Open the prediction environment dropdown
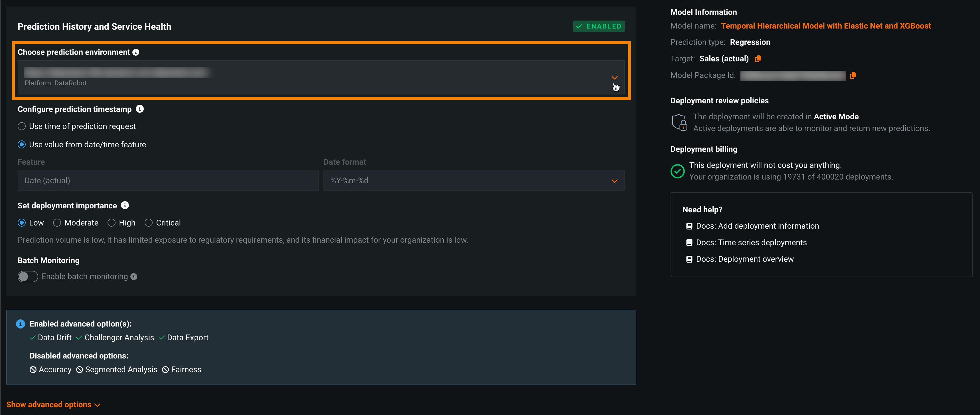The image size is (980, 415). [614, 77]
